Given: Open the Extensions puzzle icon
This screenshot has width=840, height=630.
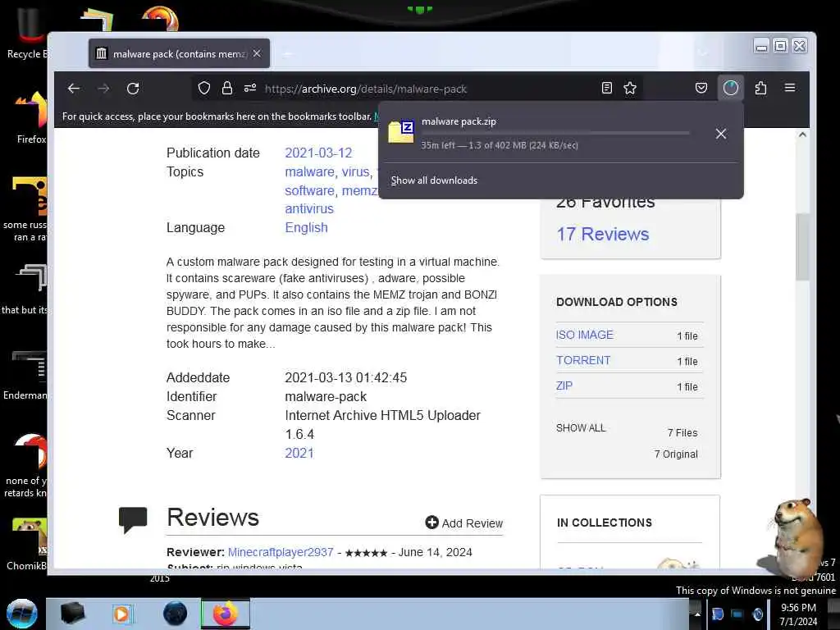Looking at the screenshot, I should click(x=760, y=88).
